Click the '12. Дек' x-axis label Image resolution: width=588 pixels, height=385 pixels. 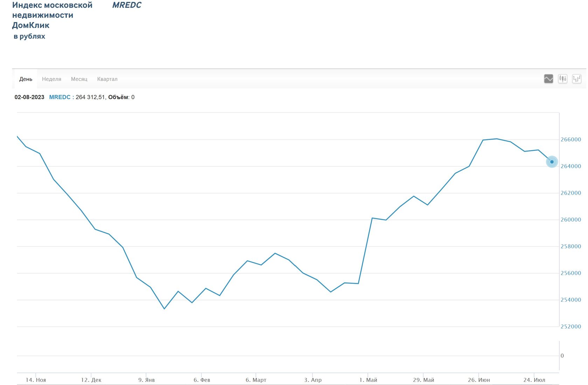tap(91, 380)
